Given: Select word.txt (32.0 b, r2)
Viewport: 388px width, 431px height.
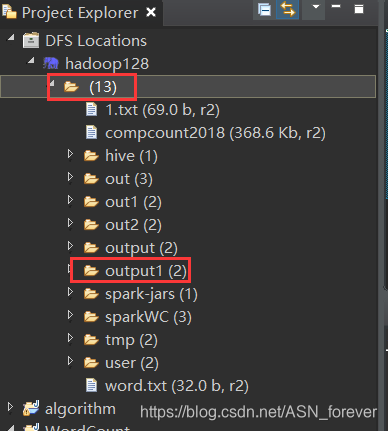Looking at the screenshot, I should (177, 386).
